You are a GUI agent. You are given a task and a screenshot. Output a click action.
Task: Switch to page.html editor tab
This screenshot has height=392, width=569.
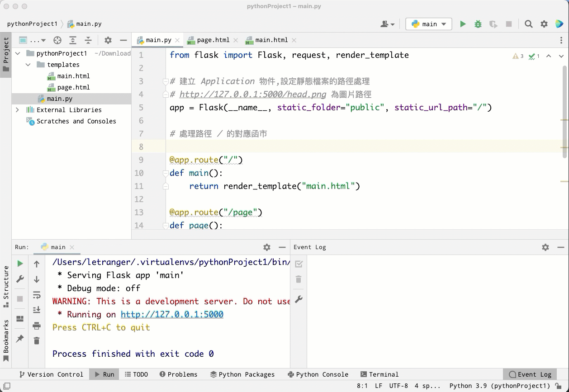tap(213, 40)
